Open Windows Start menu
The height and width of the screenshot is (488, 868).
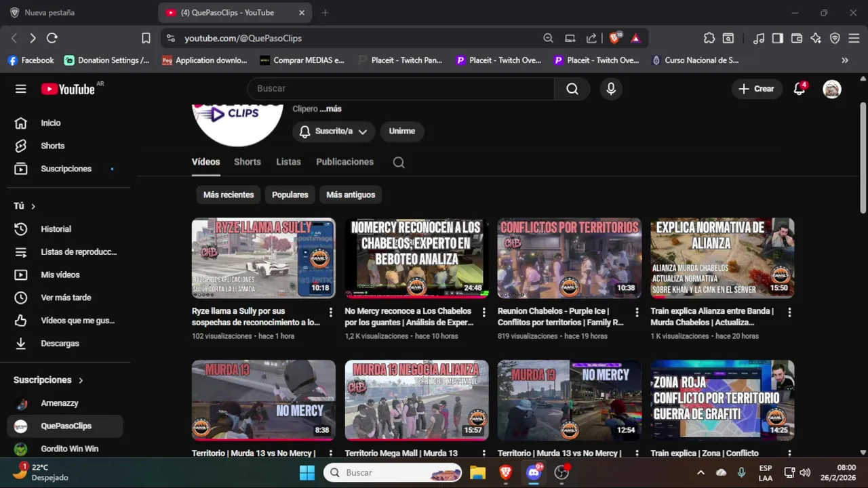pos(307,472)
